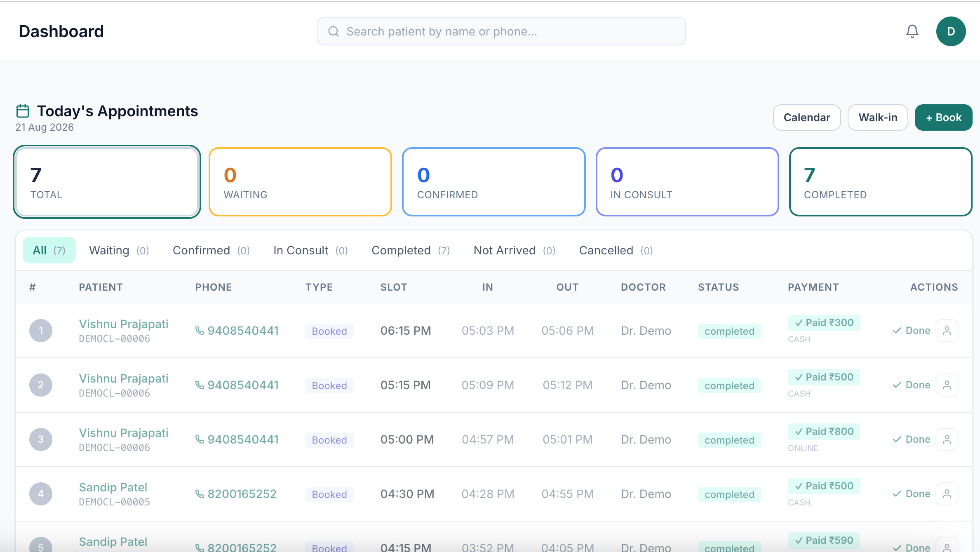Open Sandip Patel in row 5
Image resolution: width=980 pixels, height=552 pixels.
[x=113, y=542]
